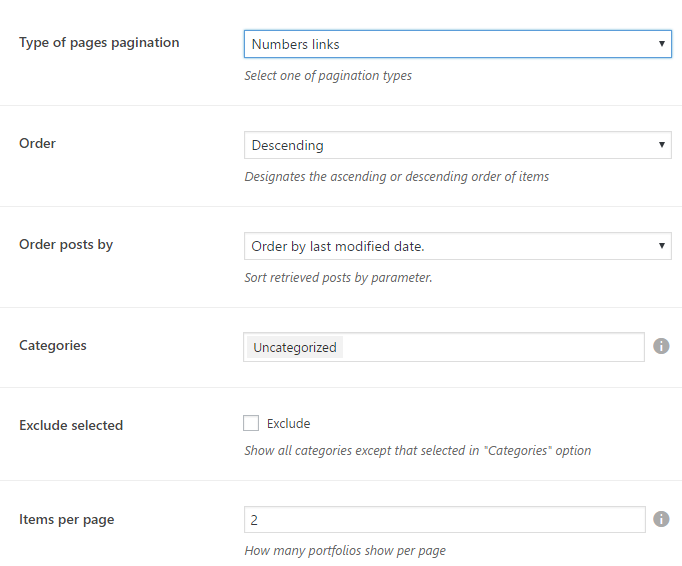Viewport: 682px width, 566px height.
Task: Click the "Order" setting label
Action: coord(38,143)
